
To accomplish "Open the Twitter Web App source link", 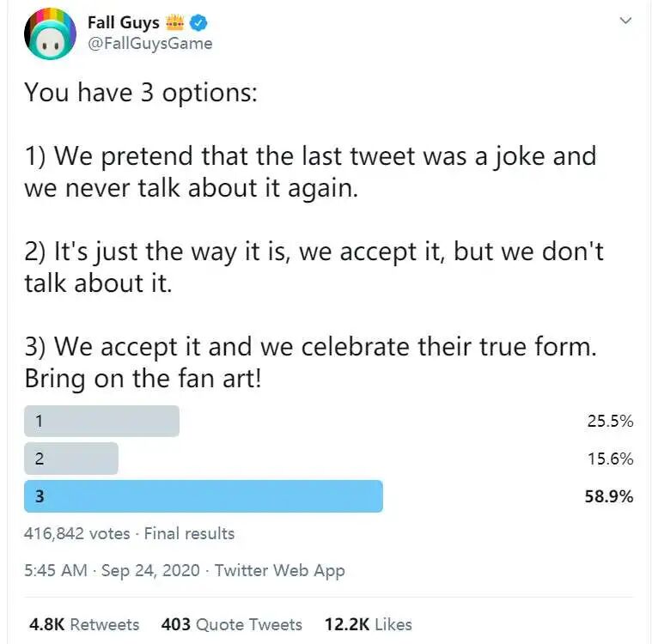I will click(x=280, y=570).
